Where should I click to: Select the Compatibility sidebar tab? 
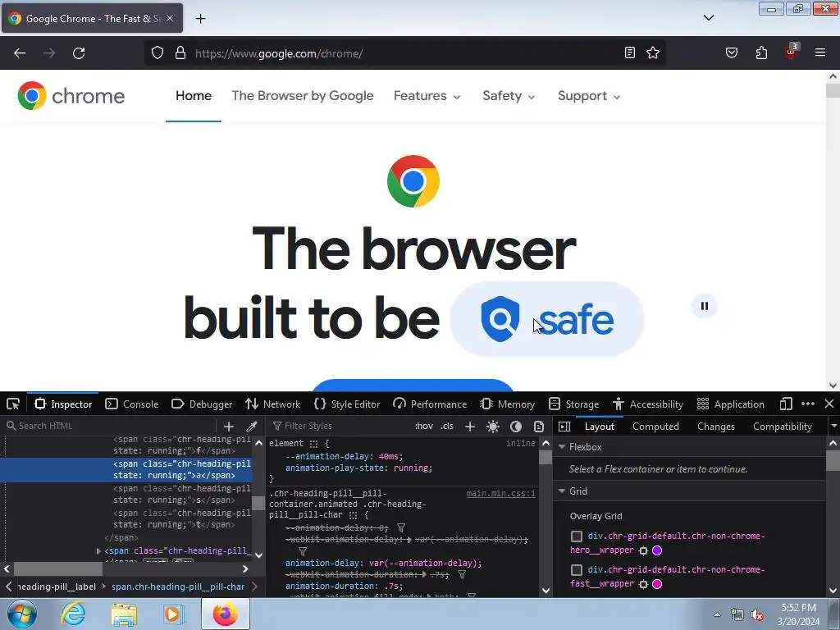(782, 427)
